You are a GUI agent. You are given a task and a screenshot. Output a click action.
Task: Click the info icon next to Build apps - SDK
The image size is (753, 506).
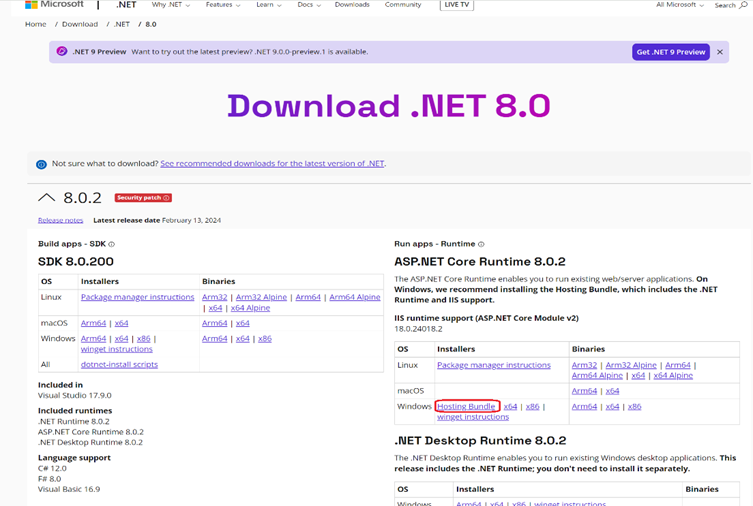[x=111, y=244]
